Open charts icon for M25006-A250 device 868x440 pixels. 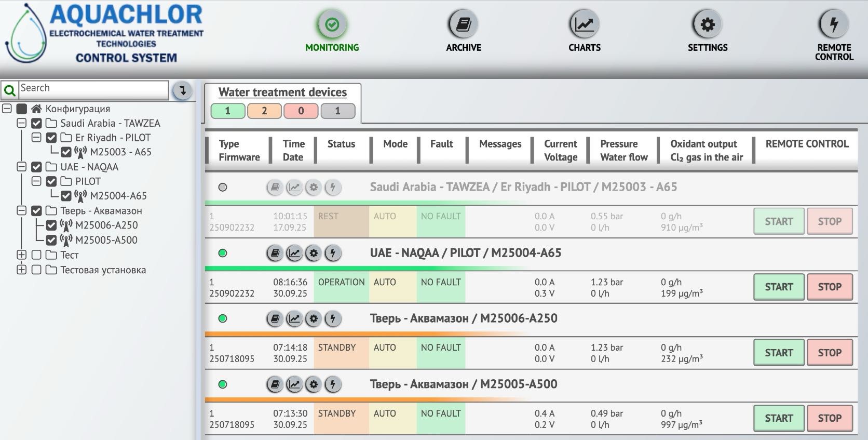coord(294,319)
